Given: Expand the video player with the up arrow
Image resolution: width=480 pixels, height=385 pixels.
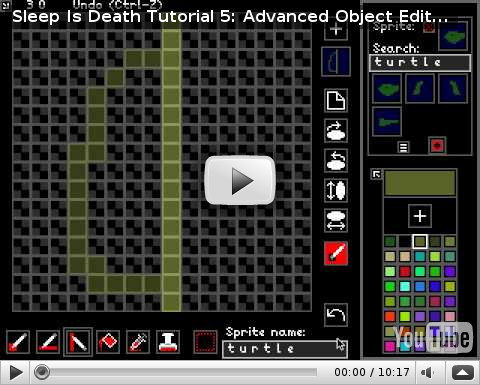Looking at the screenshot, I should pos(463,373).
